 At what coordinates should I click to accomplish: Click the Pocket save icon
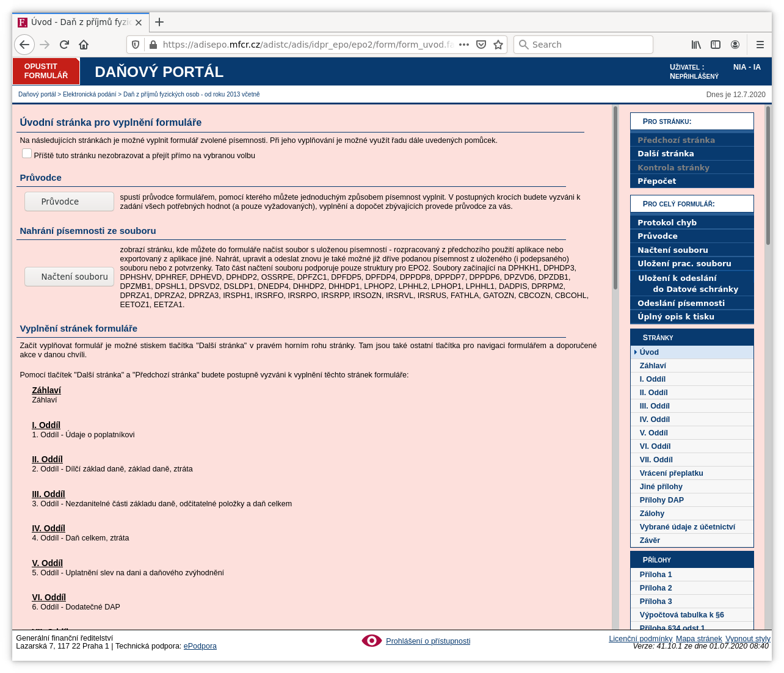[481, 45]
